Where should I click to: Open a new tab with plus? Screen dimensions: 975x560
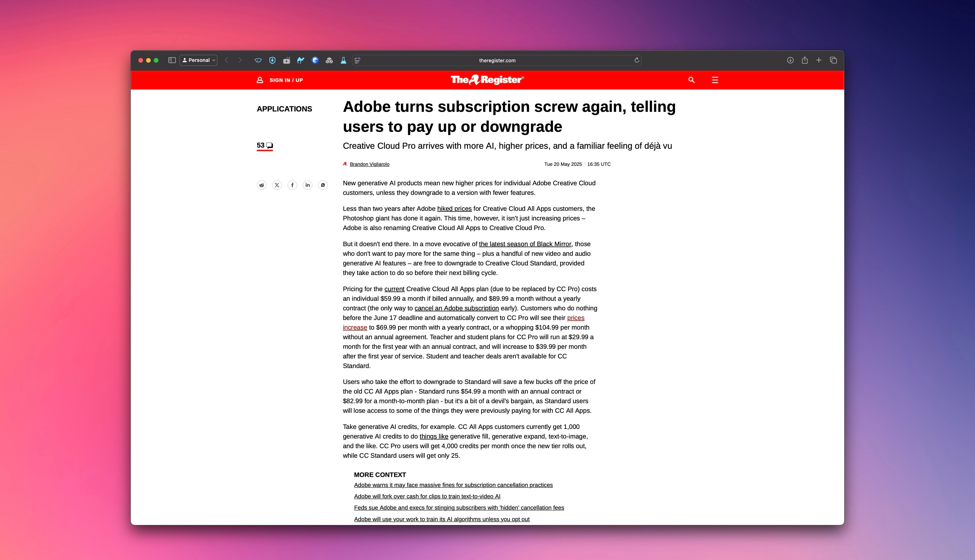819,60
